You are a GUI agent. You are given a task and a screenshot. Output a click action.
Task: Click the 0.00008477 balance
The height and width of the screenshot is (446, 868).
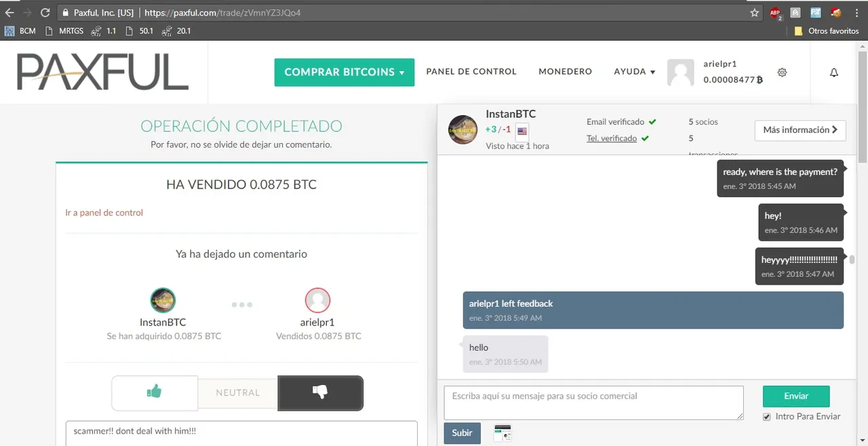(733, 80)
